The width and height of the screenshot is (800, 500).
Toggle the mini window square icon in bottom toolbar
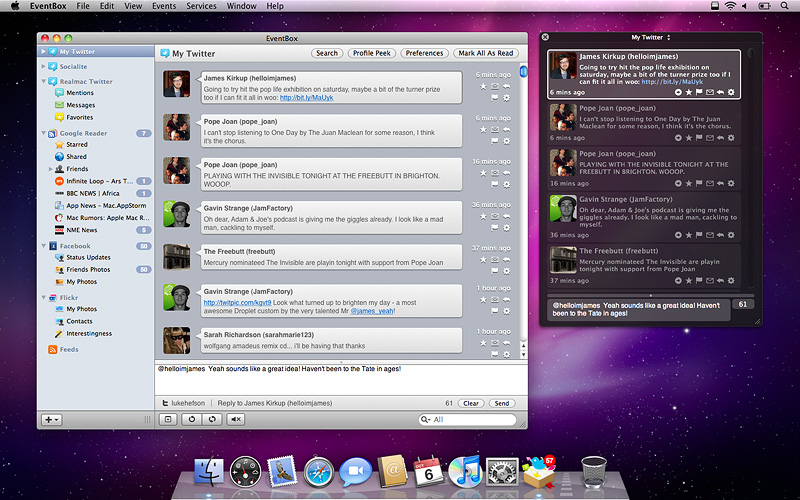click(x=168, y=419)
